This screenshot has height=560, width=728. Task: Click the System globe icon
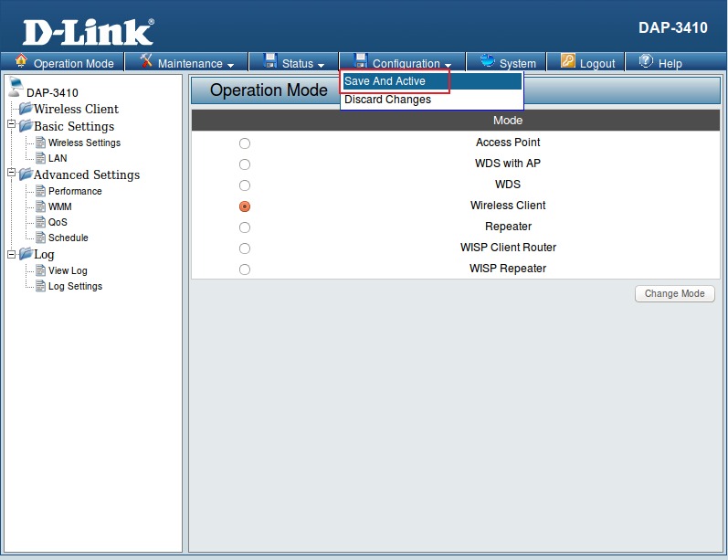tap(487, 62)
